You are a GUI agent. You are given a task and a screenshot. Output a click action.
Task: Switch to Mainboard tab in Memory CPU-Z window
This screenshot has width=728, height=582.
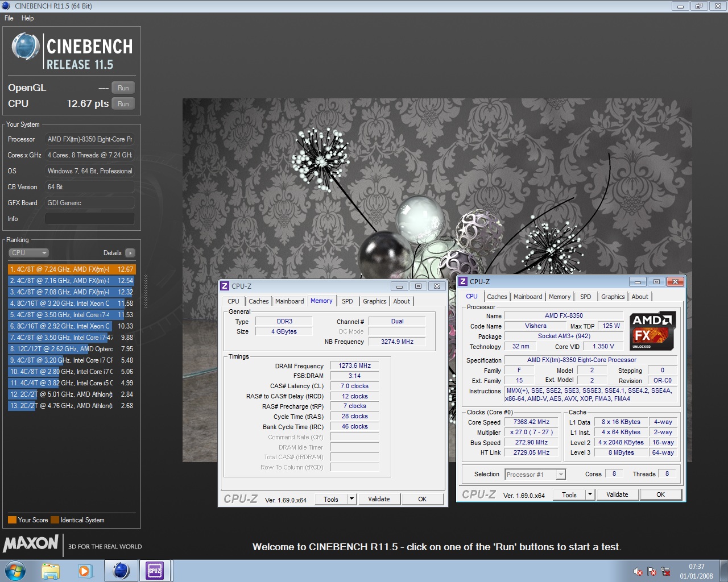289,301
